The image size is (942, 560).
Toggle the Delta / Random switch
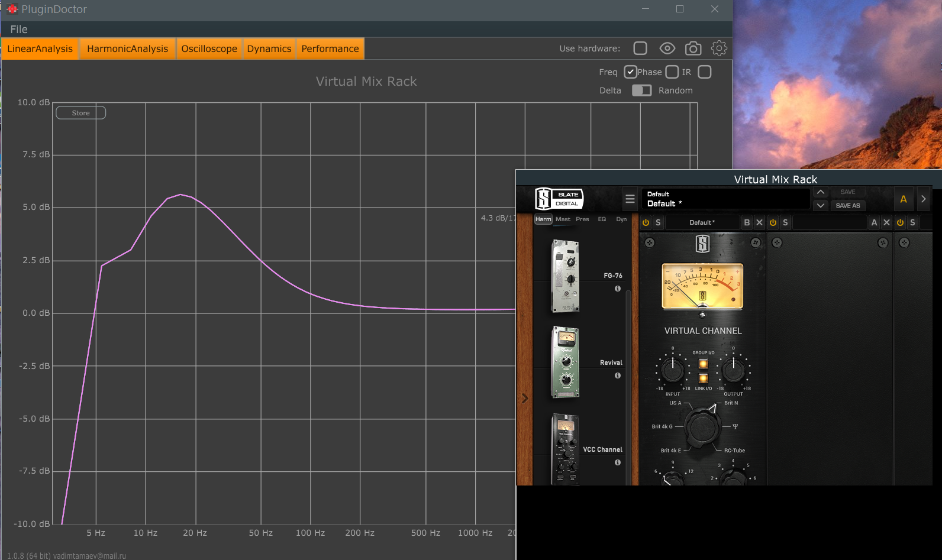pyautogui.click(x=641, y=90)
